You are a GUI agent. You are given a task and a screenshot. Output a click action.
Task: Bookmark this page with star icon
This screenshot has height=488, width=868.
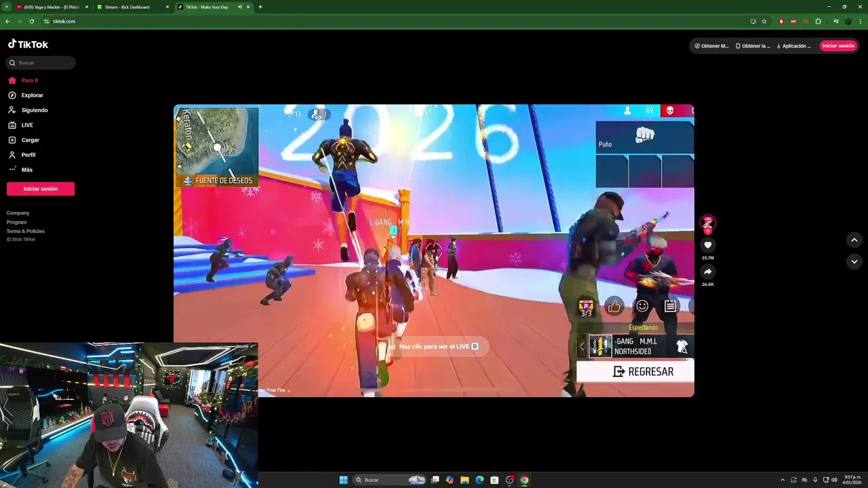764,21
